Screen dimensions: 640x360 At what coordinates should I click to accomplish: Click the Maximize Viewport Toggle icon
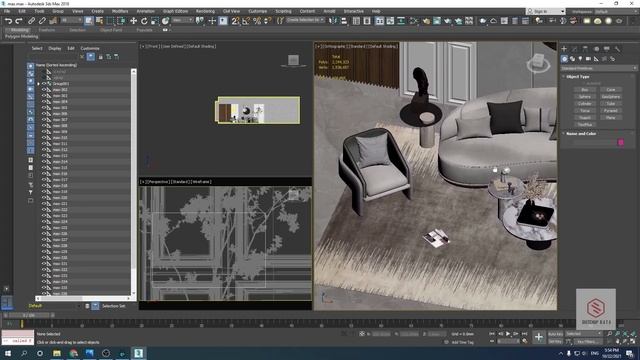(632, 341)
